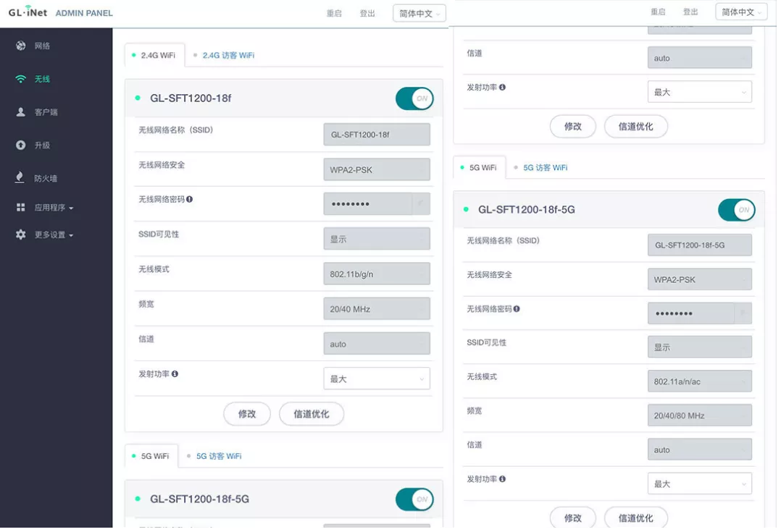Expand 更多设置 sidebar menu

coord(54,235)
